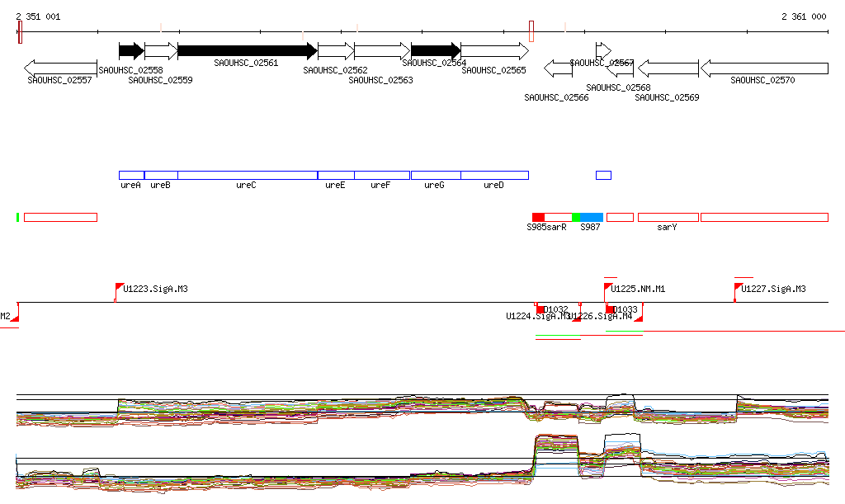Screen dimensions: 845x504
Task: Select the SAOUHSC_02558 black gene arrow
Action: click(x=130, y=50)
